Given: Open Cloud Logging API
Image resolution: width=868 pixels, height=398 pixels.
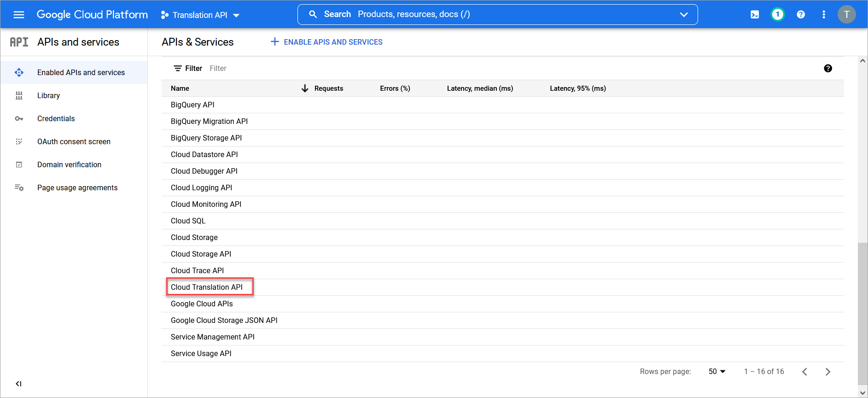Looking at the screenshot, I should pos(202,187).
